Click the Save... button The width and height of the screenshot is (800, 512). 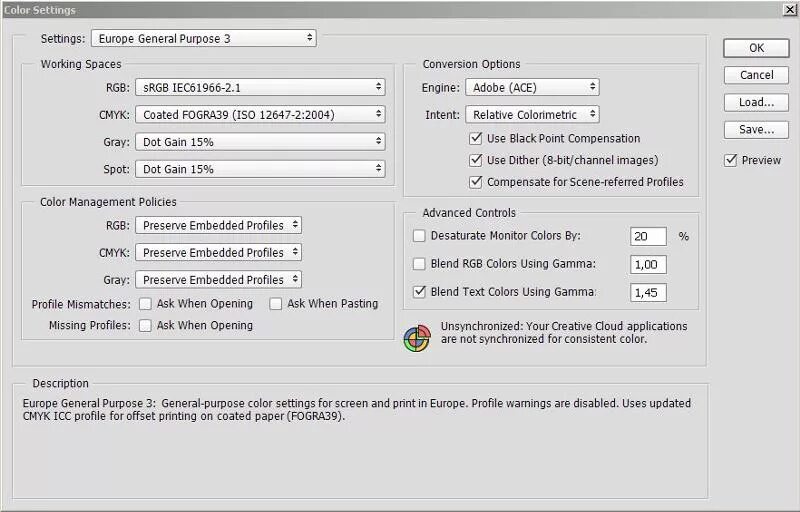756,130
